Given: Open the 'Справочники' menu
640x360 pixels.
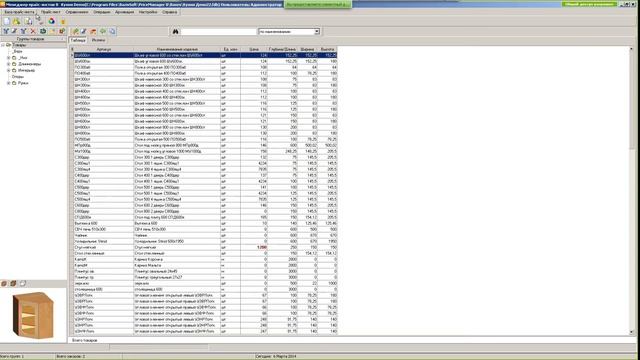Looking at the screenshot, I should tap(77, 12).
